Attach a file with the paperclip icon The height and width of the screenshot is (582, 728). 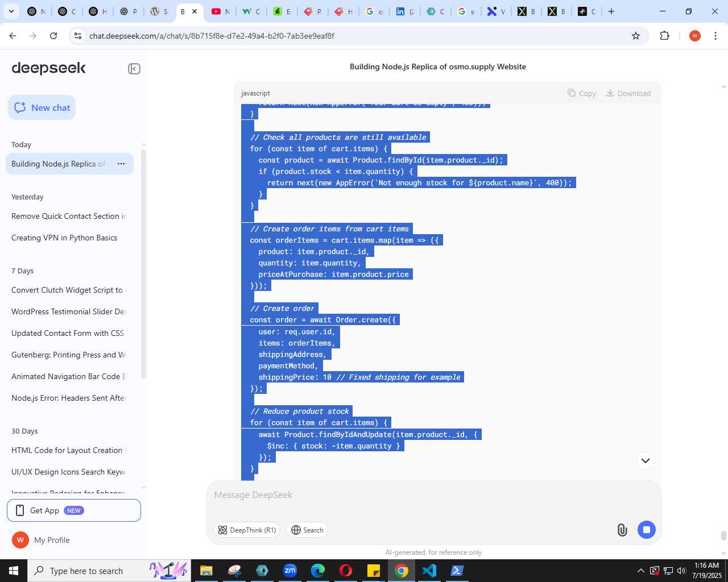point(622,530)
